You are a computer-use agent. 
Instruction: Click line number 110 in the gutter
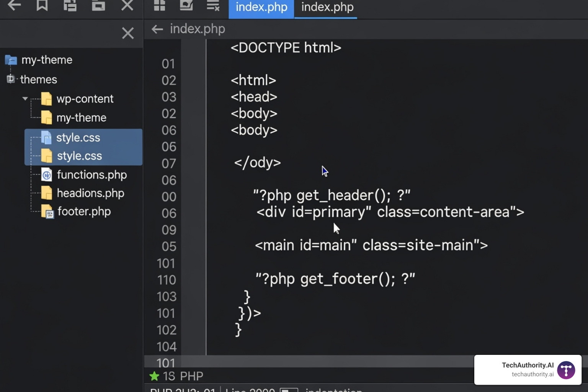[167, 280]
